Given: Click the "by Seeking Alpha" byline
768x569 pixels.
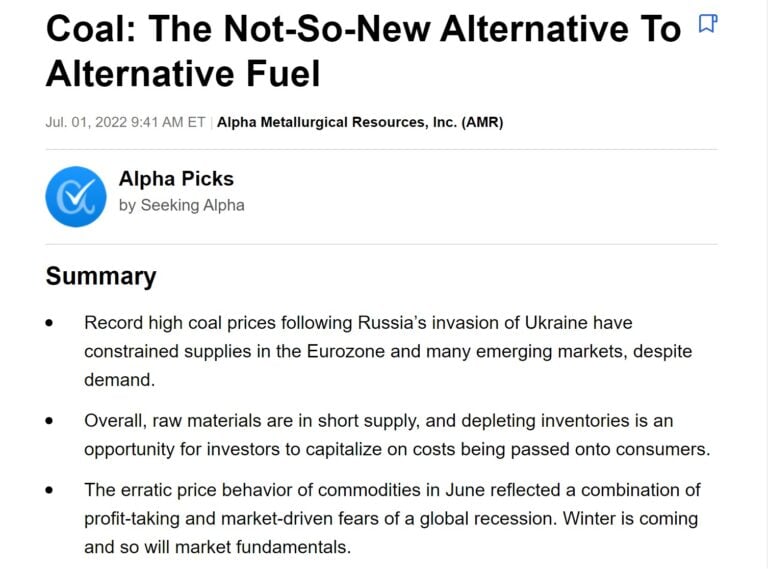Looking at the screenshot, I should pos(181,205).
